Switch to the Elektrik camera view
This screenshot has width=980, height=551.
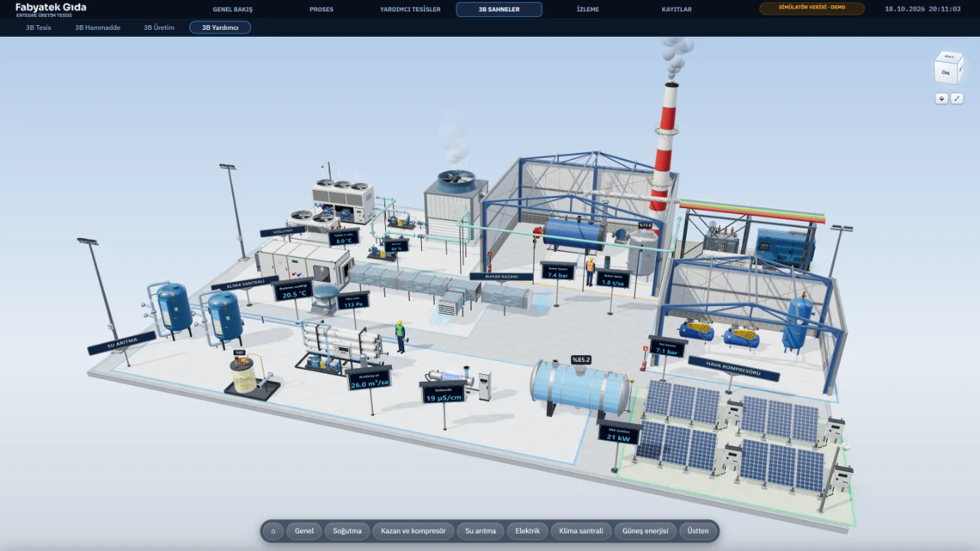coord(528,531)
